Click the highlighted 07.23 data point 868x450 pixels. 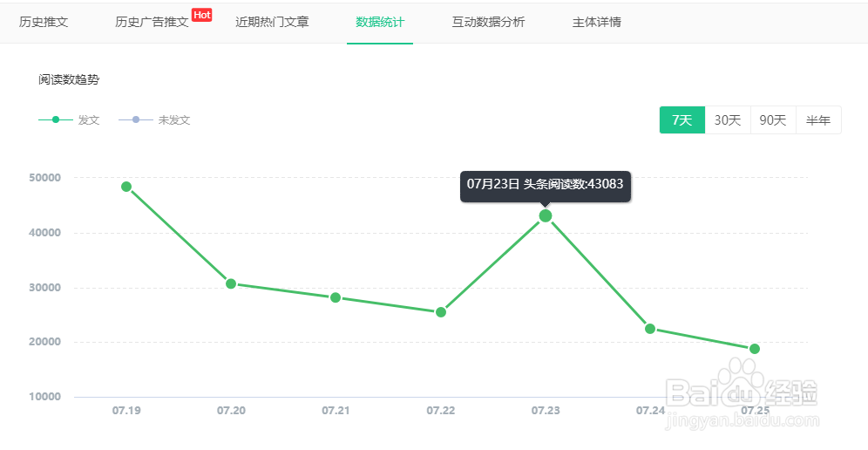546,215
